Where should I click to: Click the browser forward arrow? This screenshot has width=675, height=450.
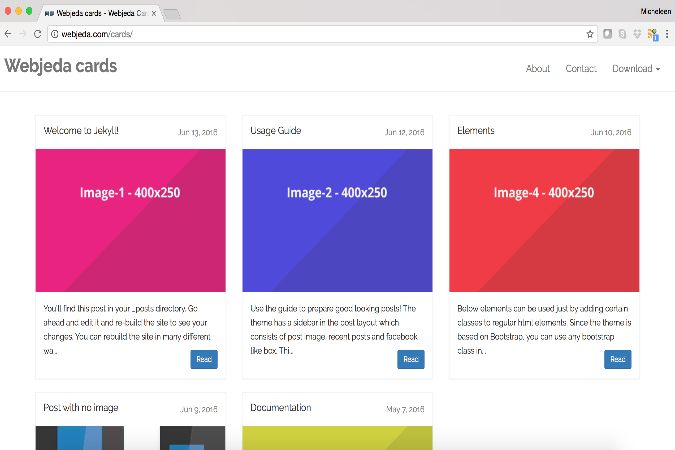[x=22, y=34]
